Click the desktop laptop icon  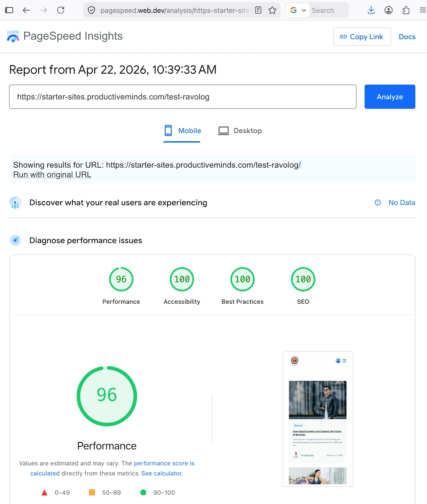[x=224, y=131]
